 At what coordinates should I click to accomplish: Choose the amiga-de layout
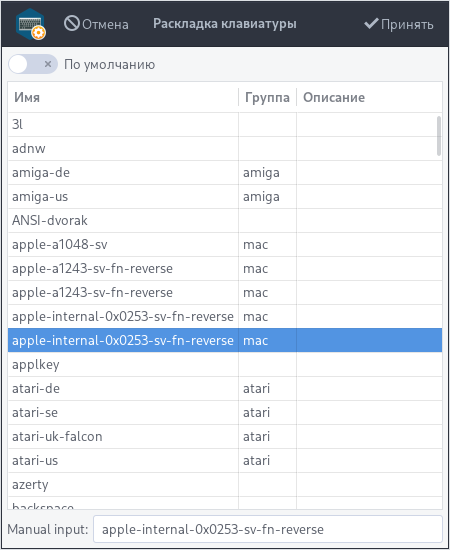(x=225, y=173)
